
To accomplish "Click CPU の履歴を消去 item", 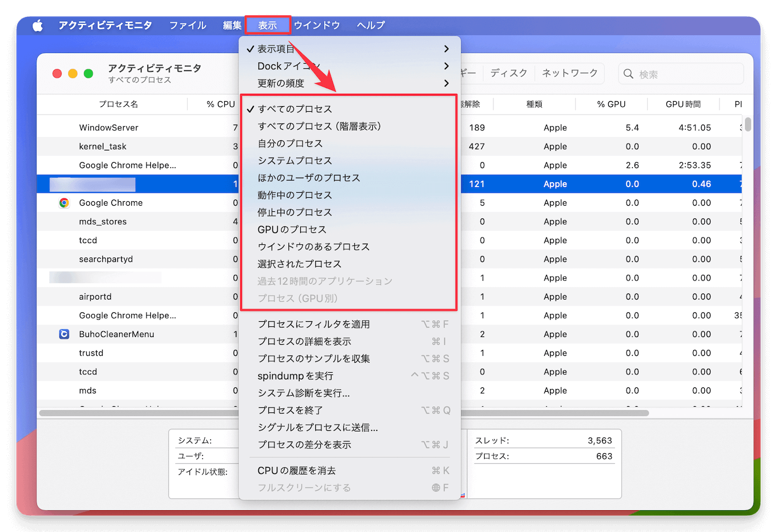I will tap(349, 471).
